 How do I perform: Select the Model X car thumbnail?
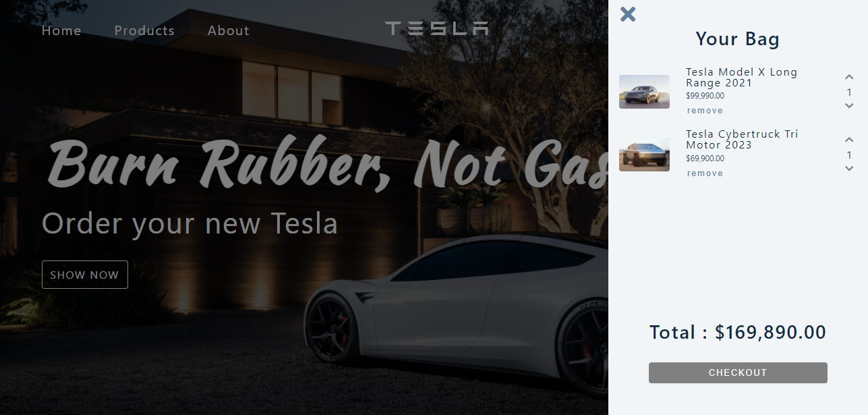pos(644,92)
